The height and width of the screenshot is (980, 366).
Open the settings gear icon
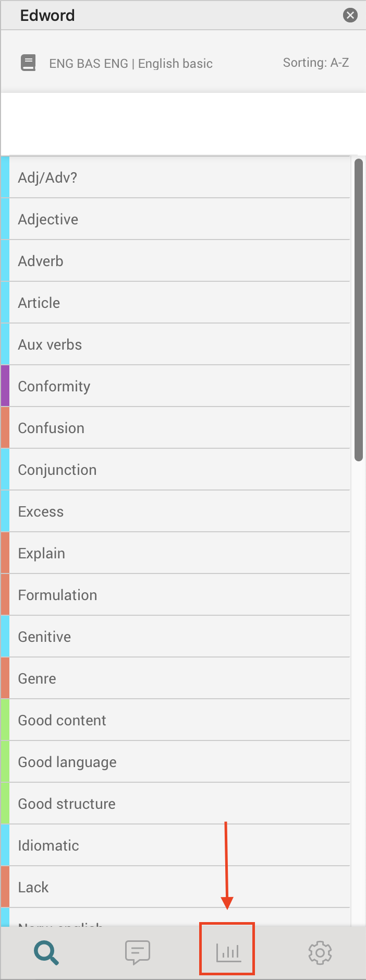[x=320, y=952]
